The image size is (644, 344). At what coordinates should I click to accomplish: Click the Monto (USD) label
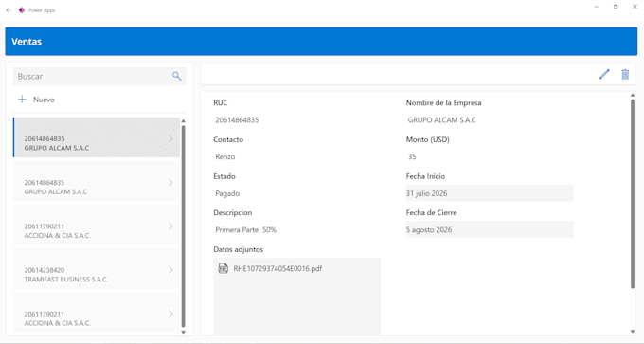point(427,139)
